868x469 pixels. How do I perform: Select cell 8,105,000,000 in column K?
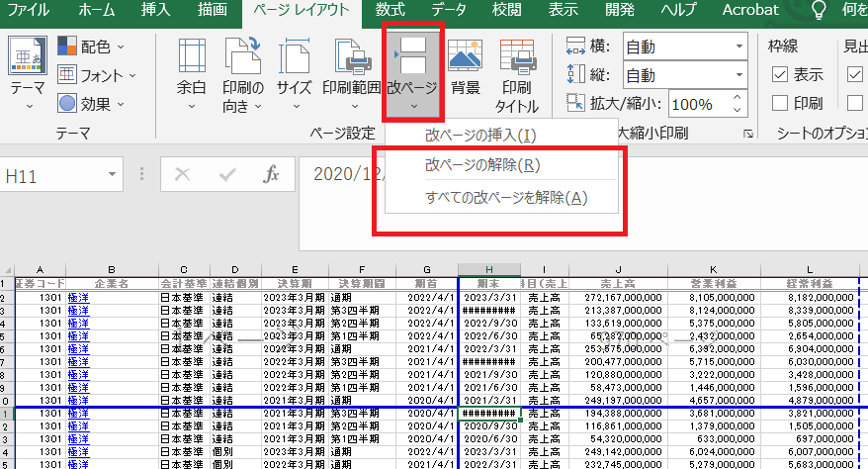714,298
